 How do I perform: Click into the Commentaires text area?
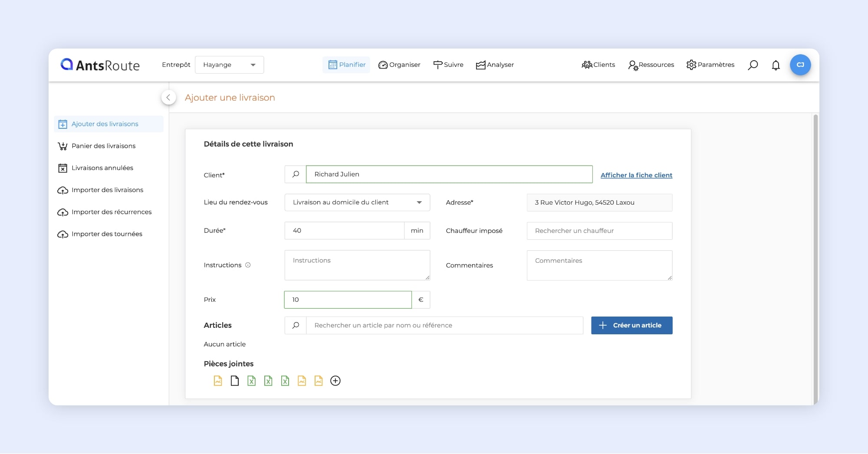click(599, 265)
